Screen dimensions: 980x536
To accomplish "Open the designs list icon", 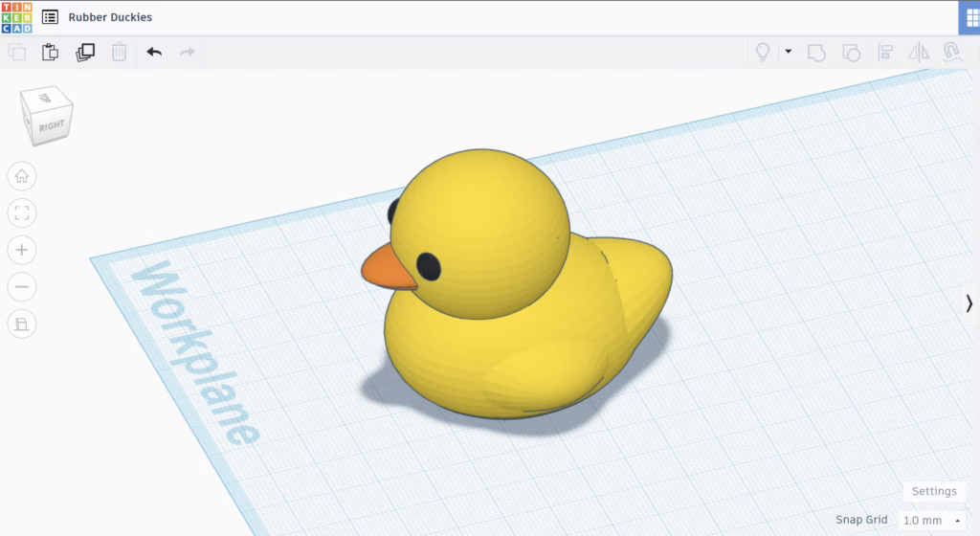I will 50,17.
